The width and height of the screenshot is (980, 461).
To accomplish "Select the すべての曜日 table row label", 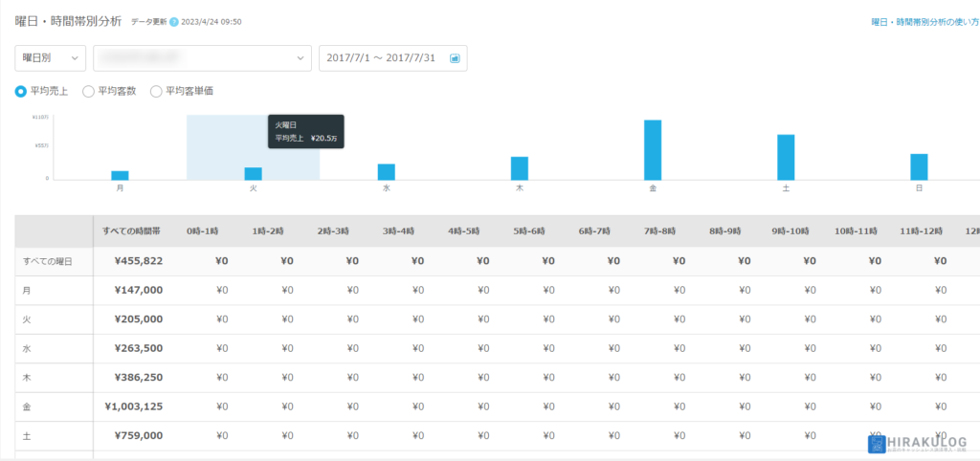I will 48,261.
